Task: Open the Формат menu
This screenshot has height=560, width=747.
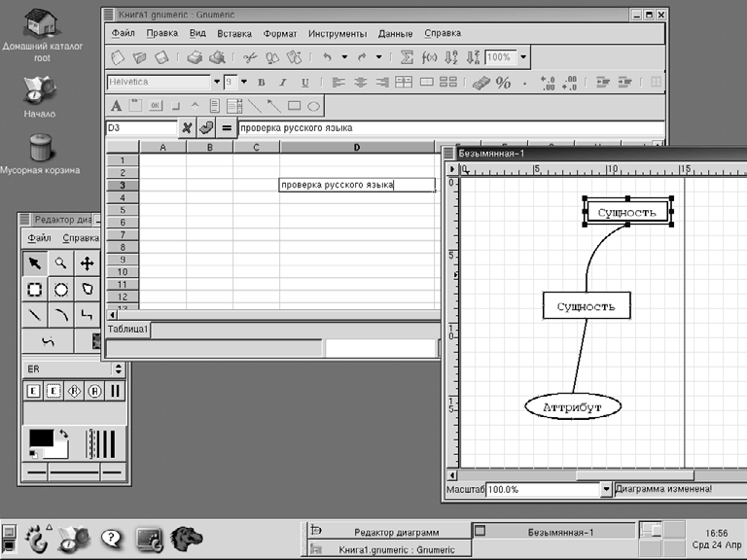Action: (280, 33)
